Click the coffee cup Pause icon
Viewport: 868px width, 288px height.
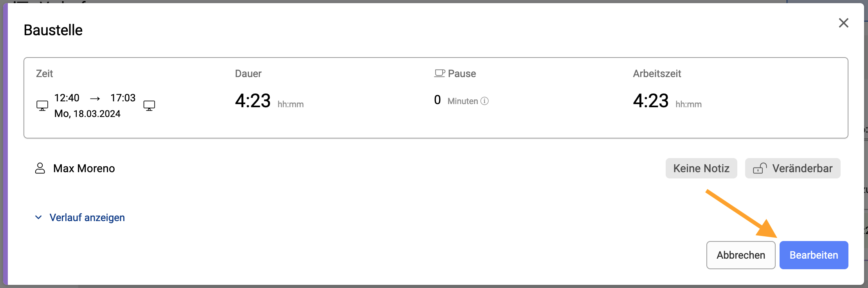440,73
